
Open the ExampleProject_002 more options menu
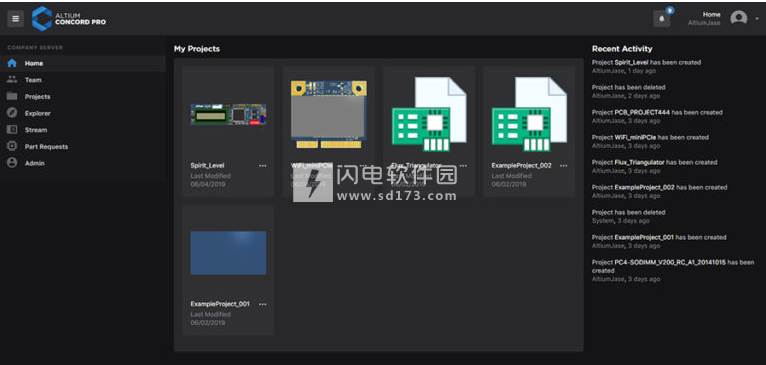[564, 166]
